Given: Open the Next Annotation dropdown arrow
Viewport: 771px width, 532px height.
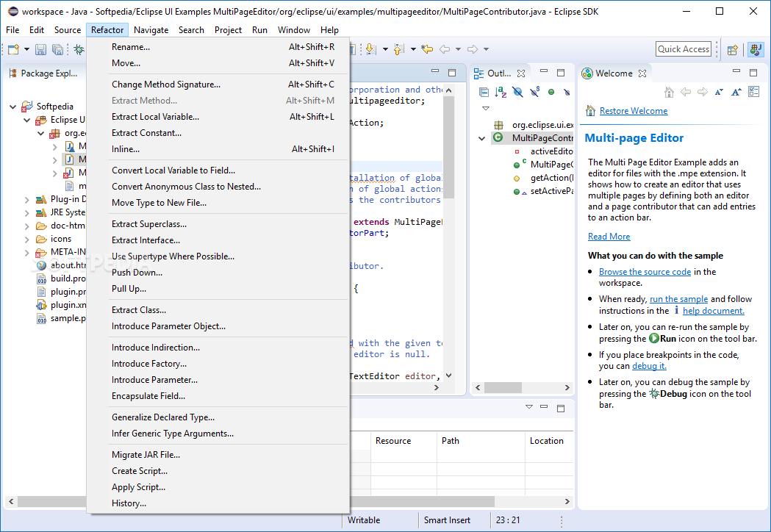Looking at the screenshot, I should 385,49.
